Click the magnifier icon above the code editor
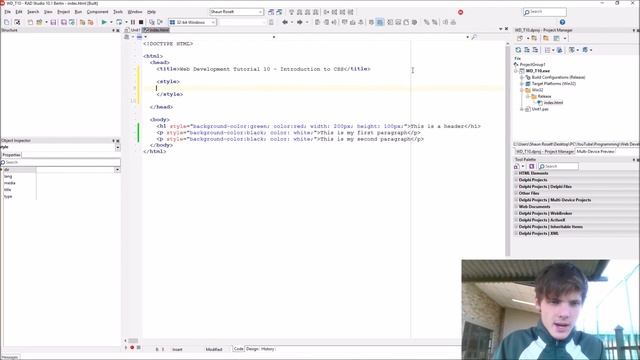640x360 pixels. pyautogui.click(x=474, y=37)
